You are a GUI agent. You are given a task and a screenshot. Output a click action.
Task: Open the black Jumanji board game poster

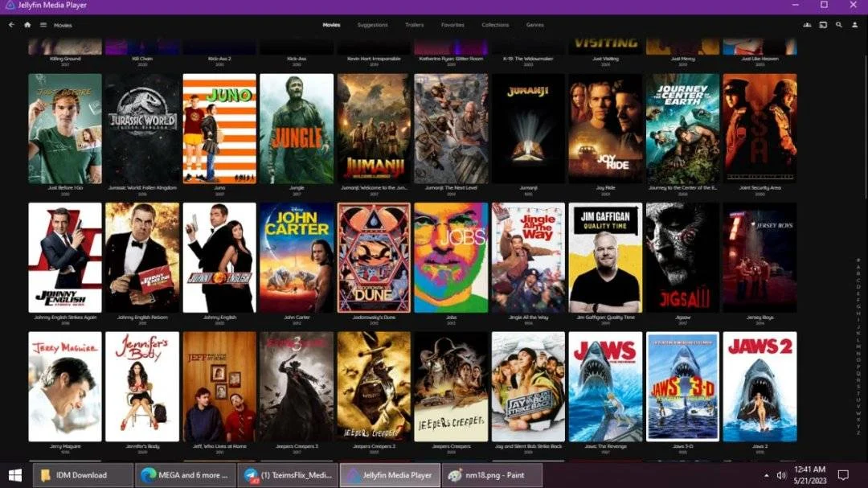[528, 129]
